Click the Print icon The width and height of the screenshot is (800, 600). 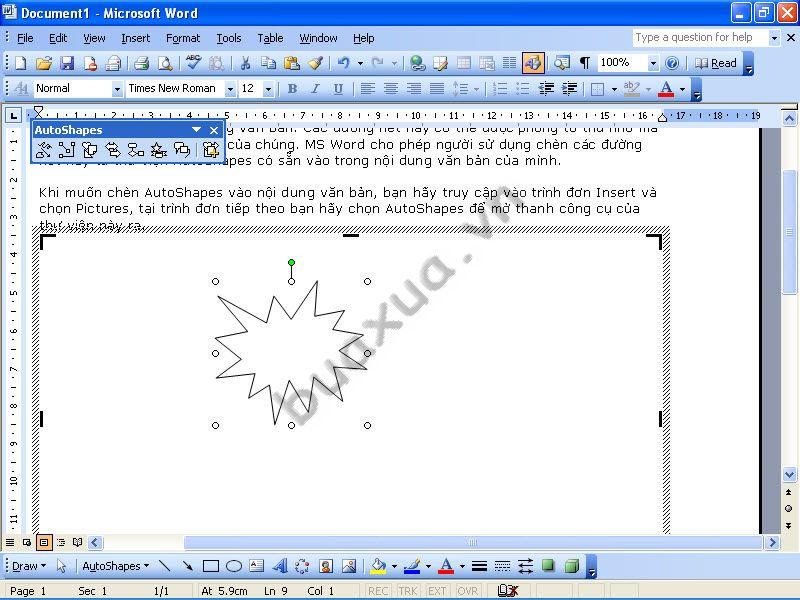point(141,63)
